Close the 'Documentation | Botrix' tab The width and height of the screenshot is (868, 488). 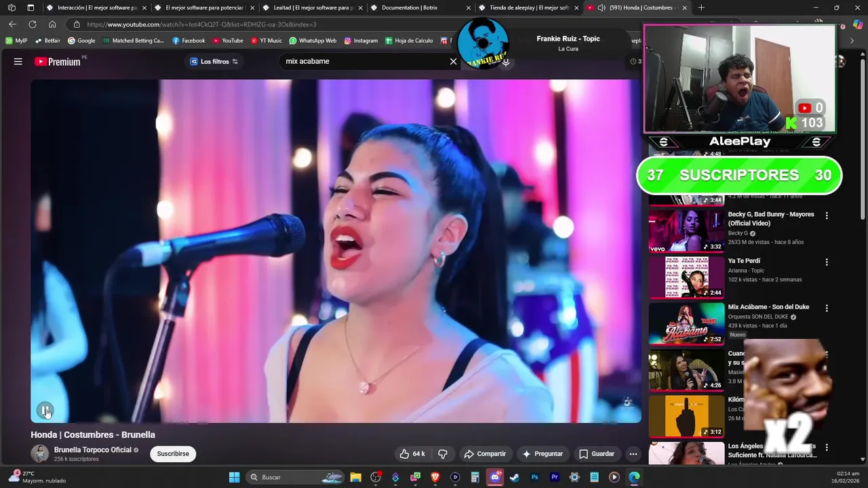(469, 7)
